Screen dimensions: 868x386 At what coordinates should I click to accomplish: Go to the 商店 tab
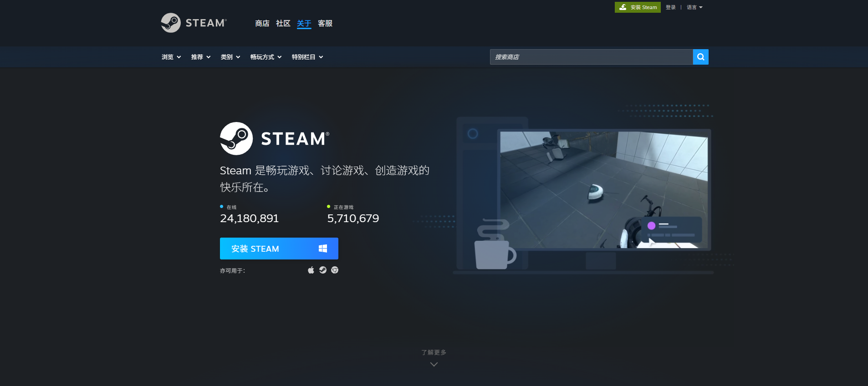262,23
